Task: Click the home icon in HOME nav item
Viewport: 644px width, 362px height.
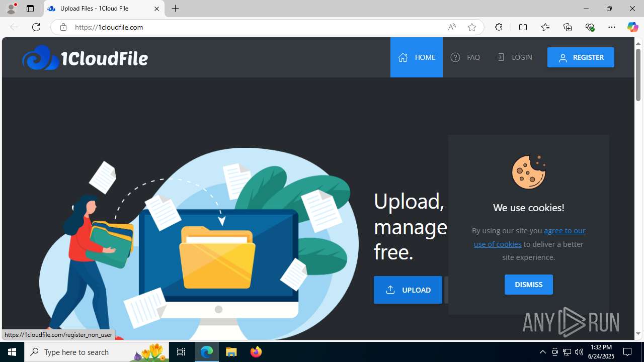Action: pyautogui.click(x=403, y=57)
